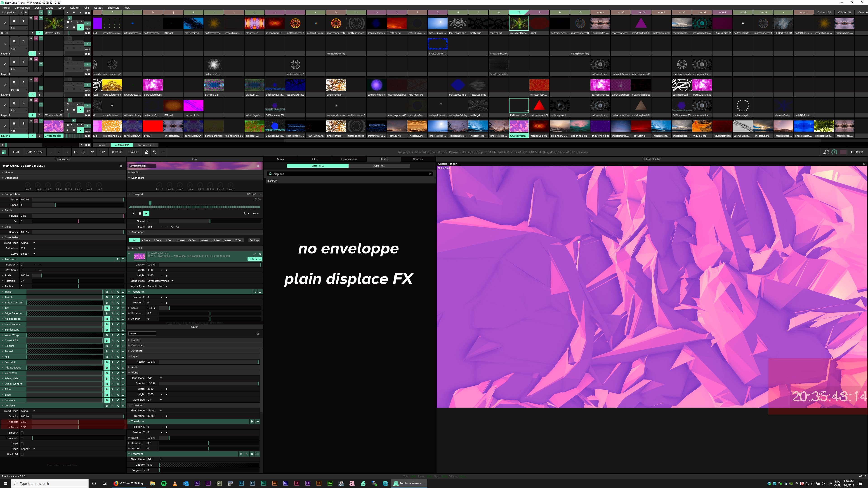
Task: Switch to the Sources tab
Action: [417, 159]
